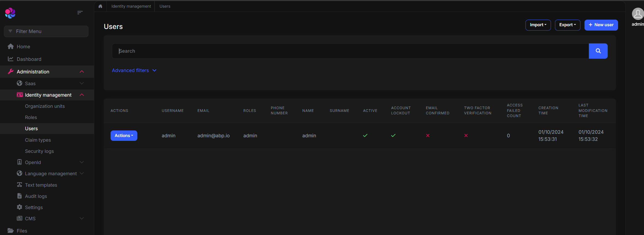The height and width of the screenshot is (235, 644).
Task: Click the Text templates icon
Action: click(19, 185)
